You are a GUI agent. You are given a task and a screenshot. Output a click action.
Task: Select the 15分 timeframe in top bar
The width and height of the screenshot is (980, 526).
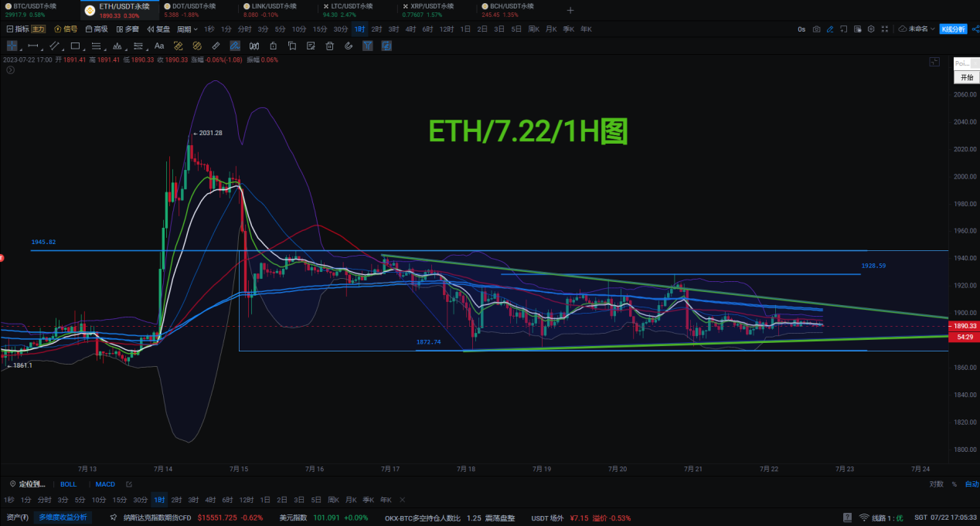click(320, 29)
